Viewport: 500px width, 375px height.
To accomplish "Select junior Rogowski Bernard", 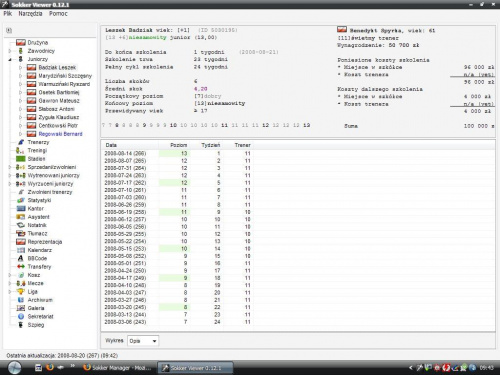I will point(60,134).
